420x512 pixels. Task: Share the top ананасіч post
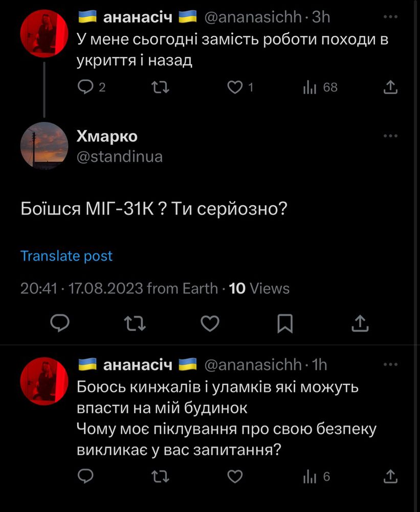tap(390, 87)
